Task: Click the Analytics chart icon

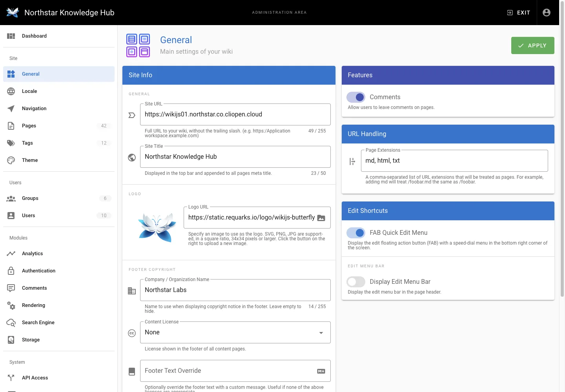Action: click(11, 254)
